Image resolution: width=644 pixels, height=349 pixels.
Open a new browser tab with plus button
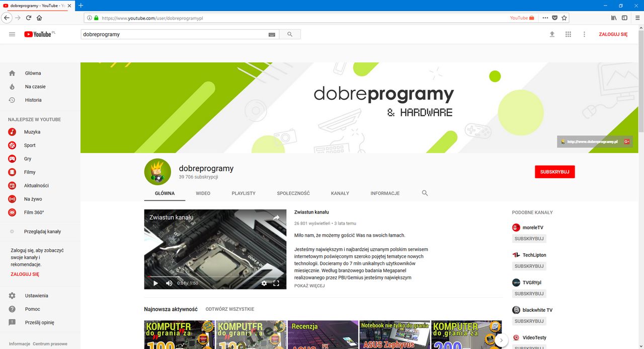(81, 6)
